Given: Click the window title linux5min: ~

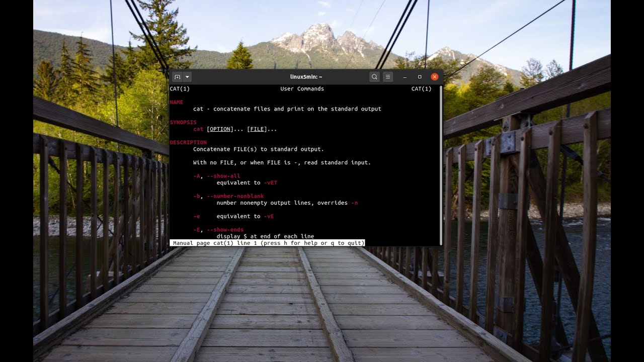Looking at the screenshot, I should pyautogui.click(x=306, y=77).
